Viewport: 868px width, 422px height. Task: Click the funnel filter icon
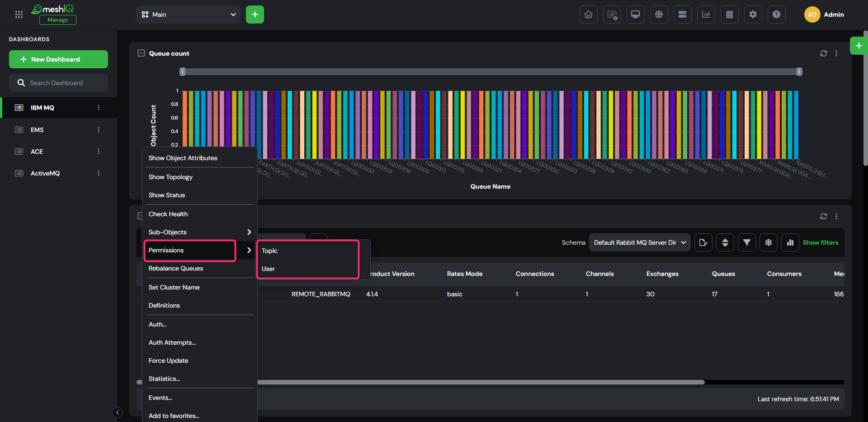coord(747,242)
